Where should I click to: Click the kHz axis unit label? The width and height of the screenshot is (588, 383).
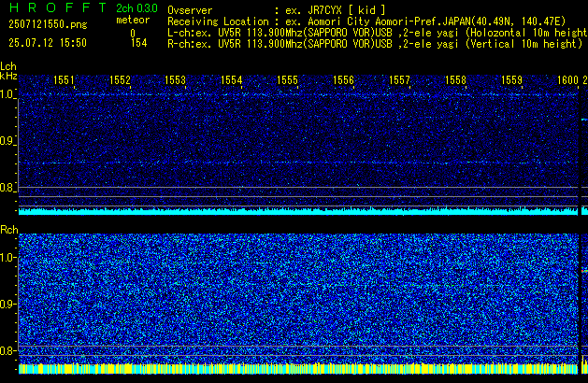point(8,76)
